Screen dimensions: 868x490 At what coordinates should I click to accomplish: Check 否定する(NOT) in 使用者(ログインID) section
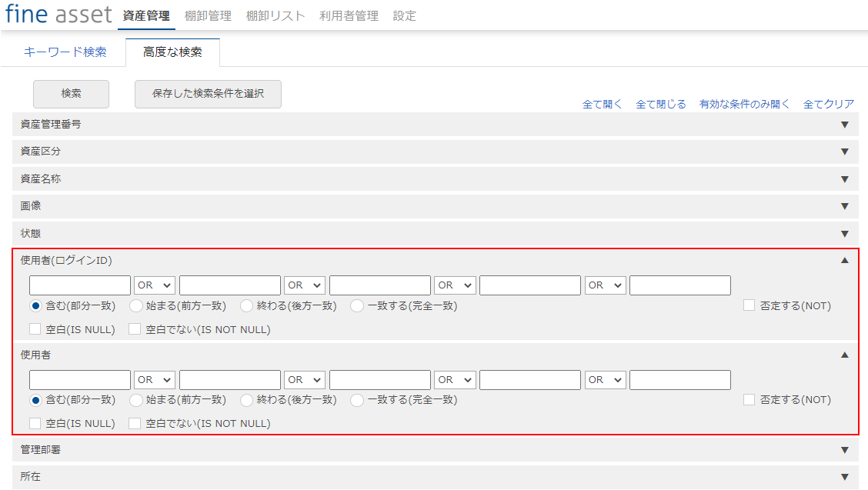749,306
